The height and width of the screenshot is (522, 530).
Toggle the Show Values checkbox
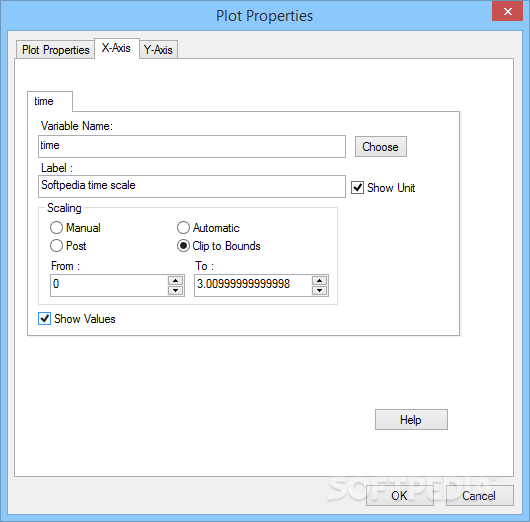tap(45, 318)
